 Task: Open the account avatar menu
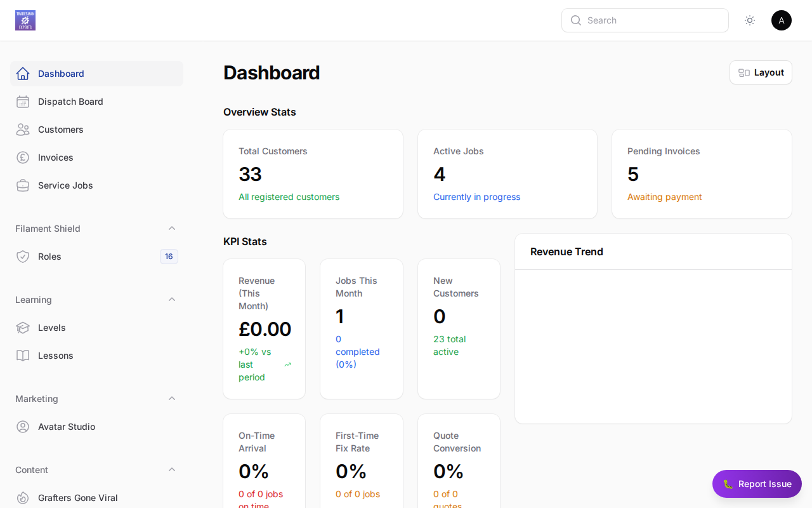coord(782,20)
